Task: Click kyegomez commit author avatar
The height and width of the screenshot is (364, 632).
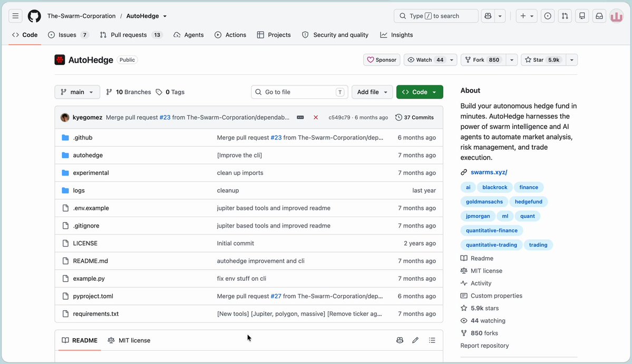Action: (x=65, y=117)
